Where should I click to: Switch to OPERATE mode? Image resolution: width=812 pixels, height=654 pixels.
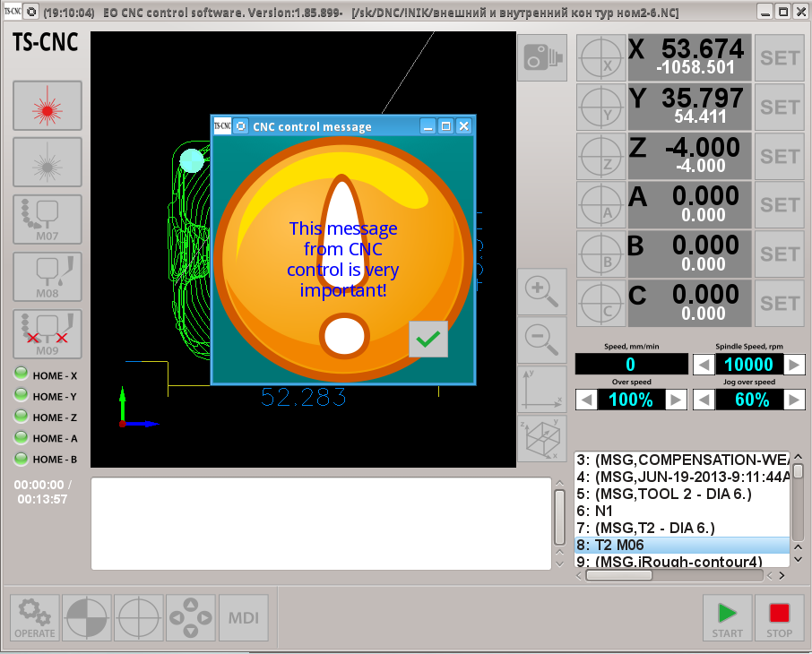coord(35,618)
